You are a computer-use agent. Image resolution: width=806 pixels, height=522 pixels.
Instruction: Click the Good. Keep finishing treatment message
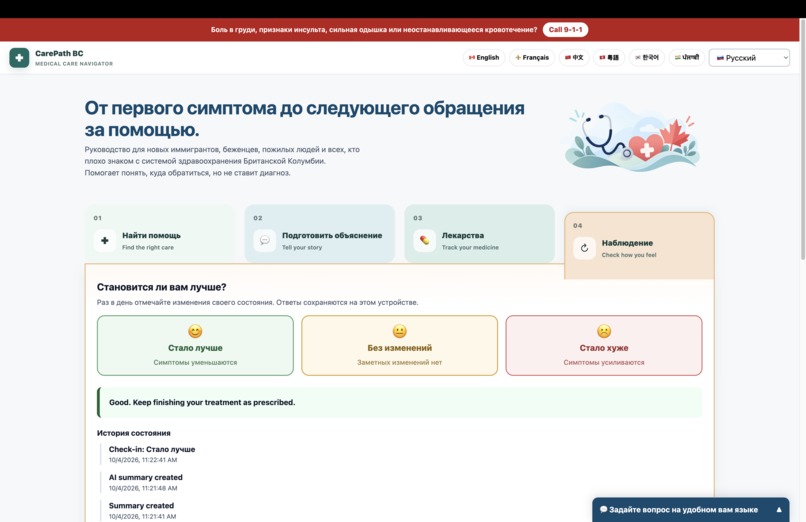coord(399,402)
